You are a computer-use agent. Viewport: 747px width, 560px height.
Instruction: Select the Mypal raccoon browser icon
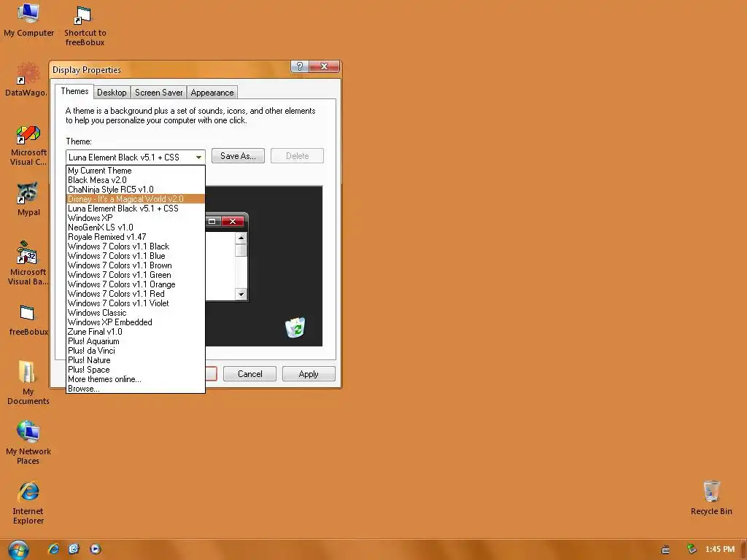pos(28,200)
